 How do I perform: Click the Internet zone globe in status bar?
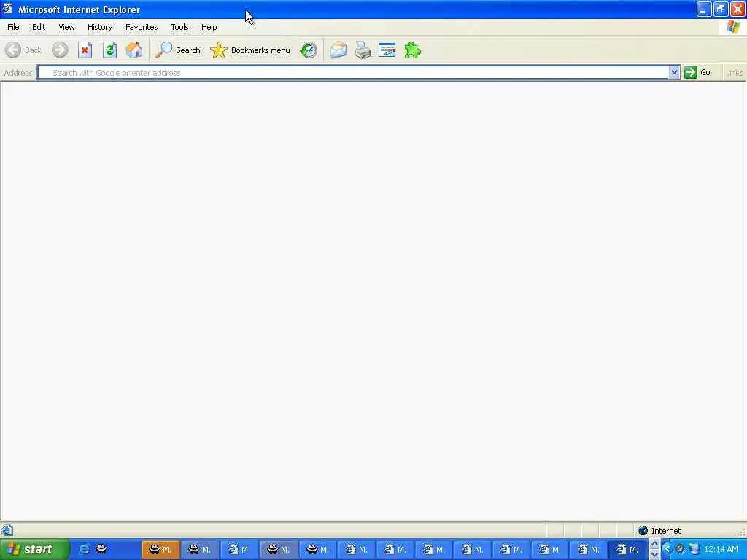pyautogui.click(x=643, y=531)
